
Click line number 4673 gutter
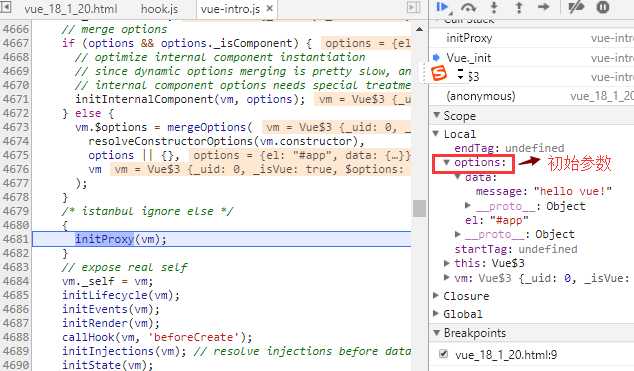[x=16, y=127]
